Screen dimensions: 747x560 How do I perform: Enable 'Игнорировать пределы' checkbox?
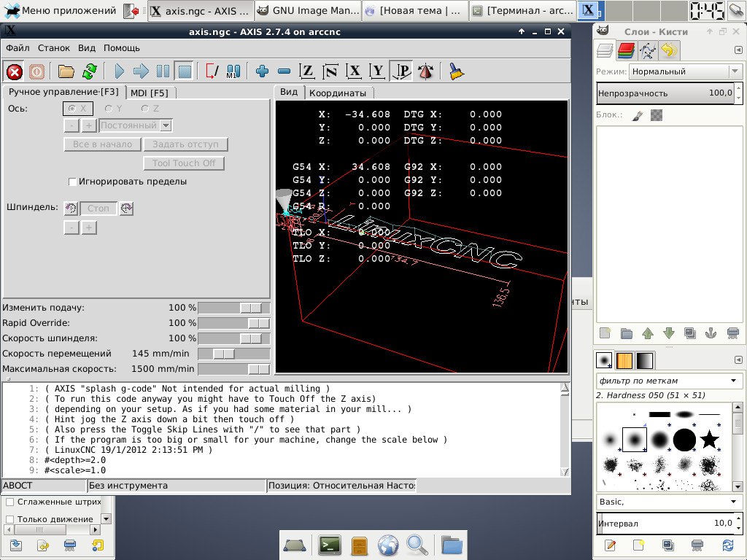click(72, 182)
